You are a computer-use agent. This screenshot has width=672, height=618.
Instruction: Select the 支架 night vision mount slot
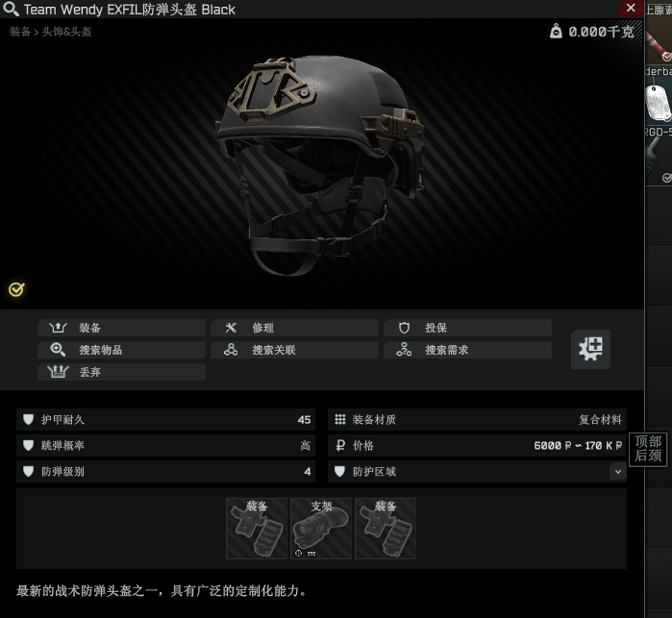[x=321, y=529]
